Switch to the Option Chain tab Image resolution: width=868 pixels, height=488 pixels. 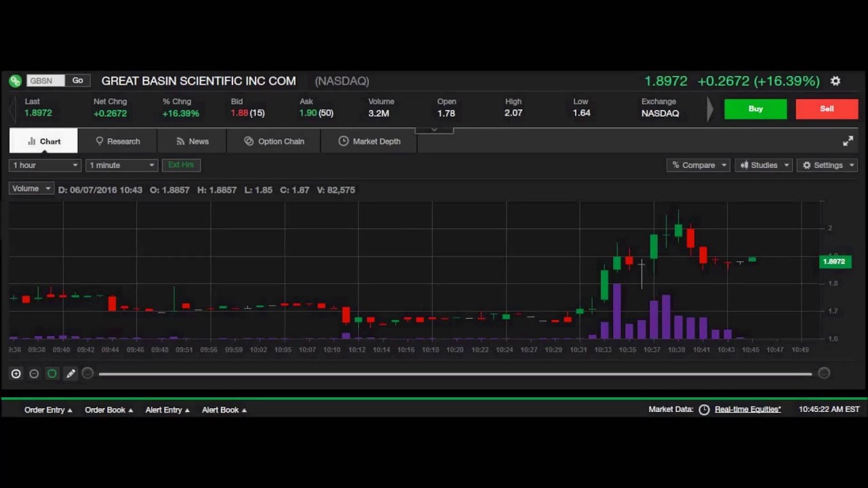pos(274,141)
